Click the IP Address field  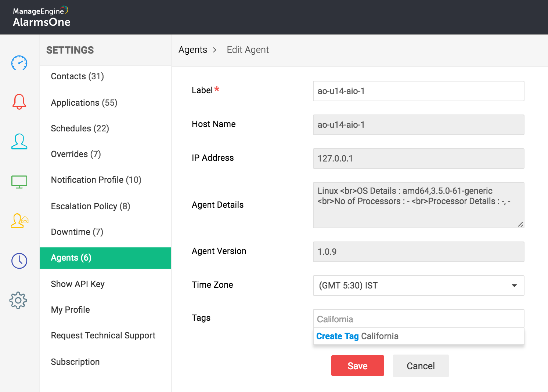pyautogui.click(x=418, y=159)
